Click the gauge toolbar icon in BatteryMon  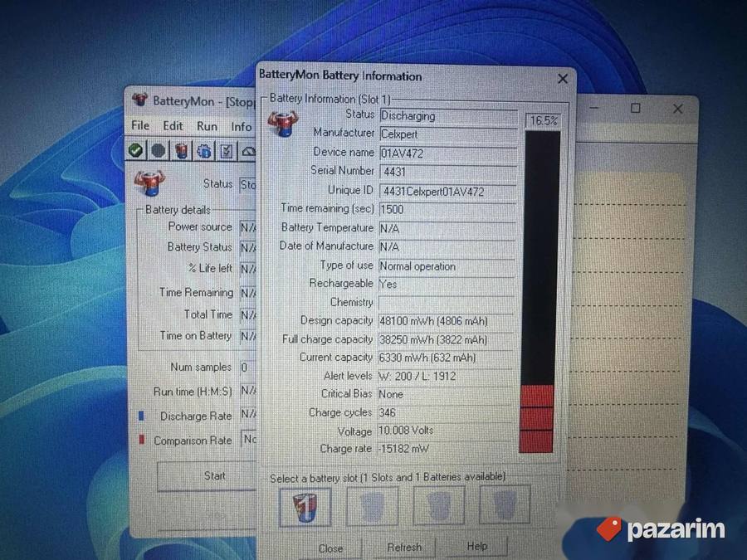coord(249,152)
